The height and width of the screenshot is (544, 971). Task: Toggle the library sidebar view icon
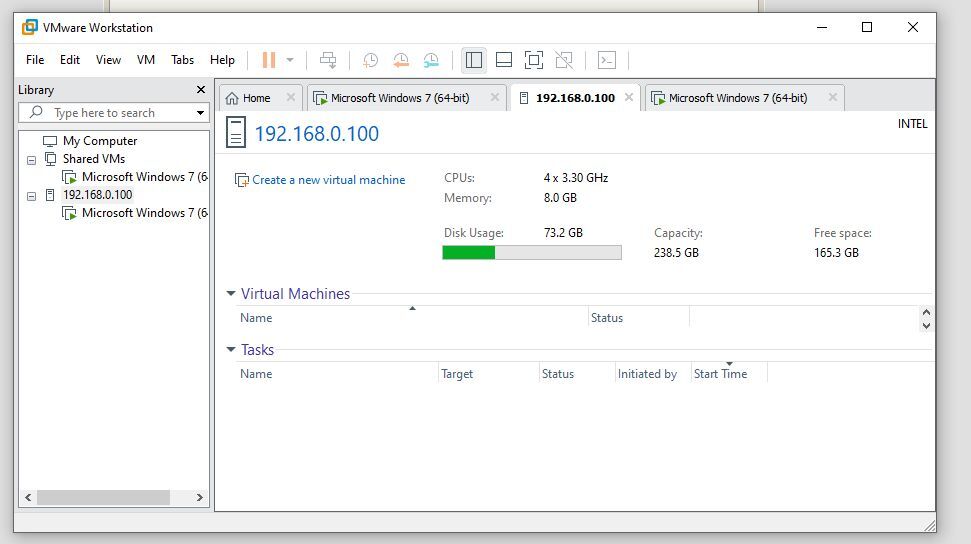point(474,60)
